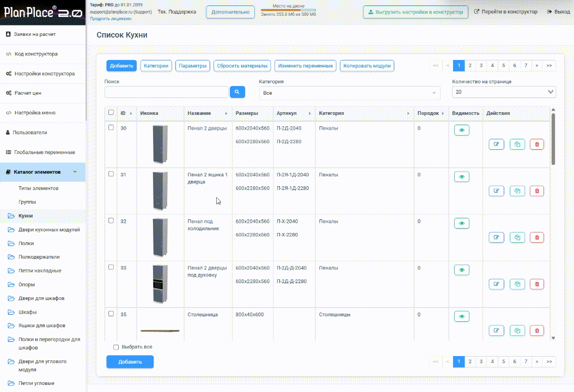
Task: Edit the Столешница item
Action: [496, 330]
